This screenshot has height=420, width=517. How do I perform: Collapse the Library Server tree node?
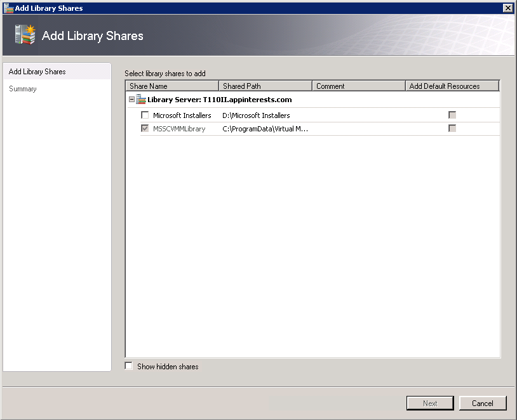[x=131, y=100]
